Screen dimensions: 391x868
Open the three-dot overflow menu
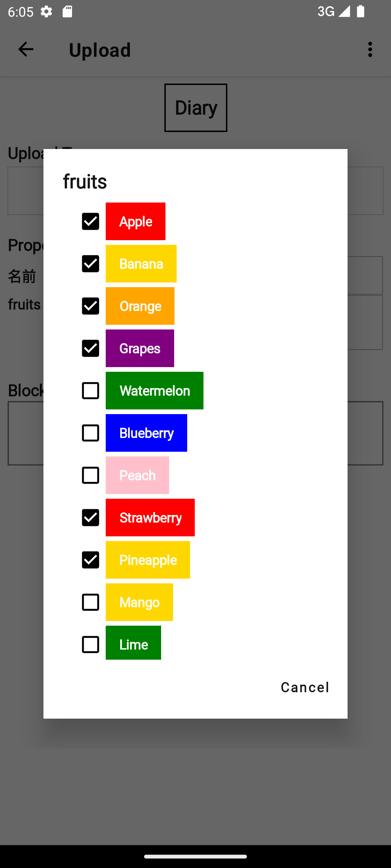pyautogui.click(x=370, y=50)
